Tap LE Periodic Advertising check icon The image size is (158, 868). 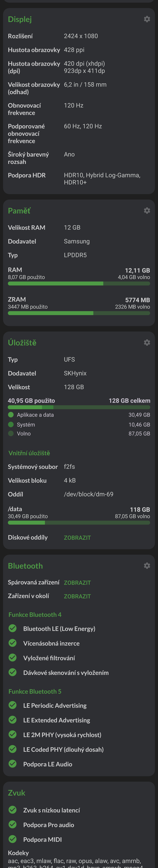[x=12, y=705]
